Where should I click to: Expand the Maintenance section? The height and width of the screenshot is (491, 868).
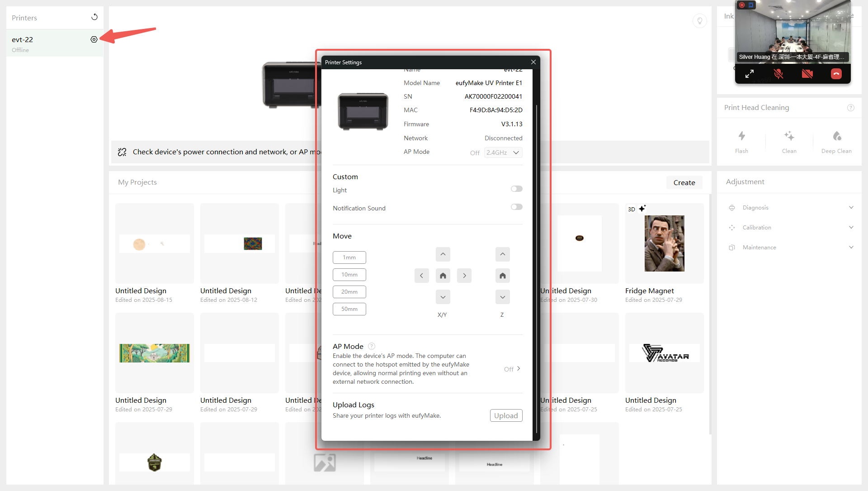click(851, 248)
